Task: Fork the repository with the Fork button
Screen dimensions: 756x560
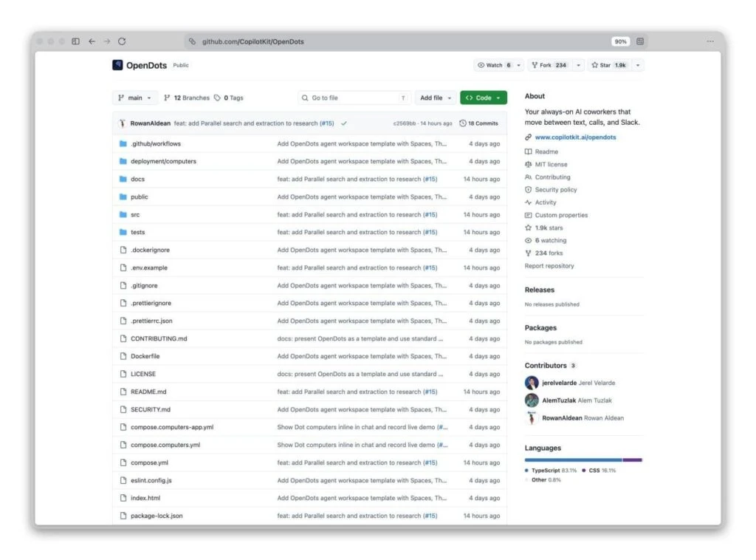Action: [x=549, y=65]
